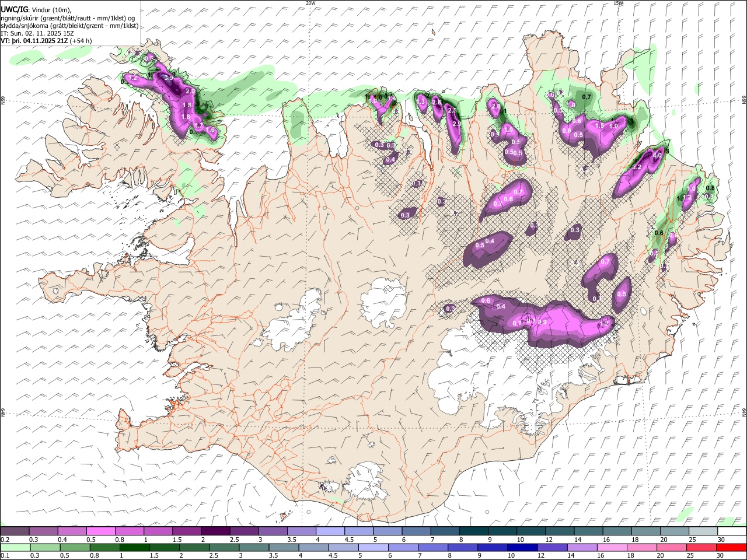Click lower legend swatch between 0.5 and 0.8
The image size is (747, 560).
[x=75, y=547]
